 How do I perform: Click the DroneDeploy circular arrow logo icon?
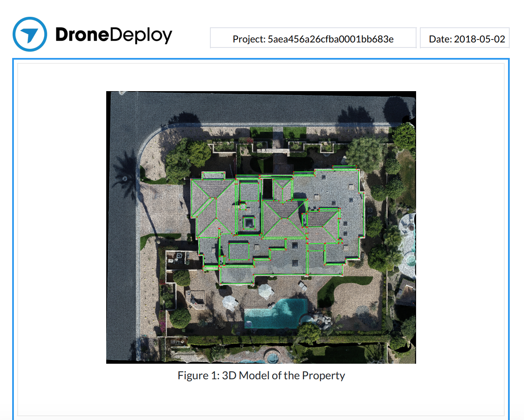click(x=30, y=34)
